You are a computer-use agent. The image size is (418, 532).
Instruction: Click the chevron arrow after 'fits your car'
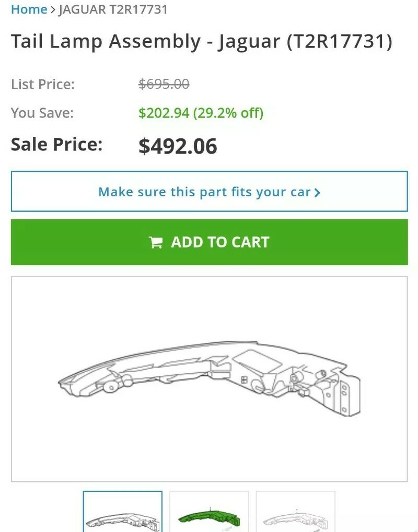tap(317, 192)
